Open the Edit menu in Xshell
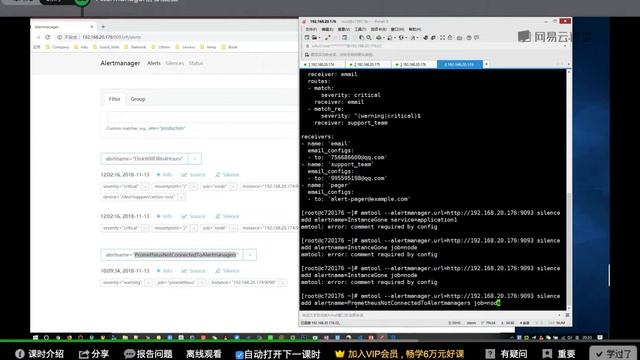 (x=327, y=29)
